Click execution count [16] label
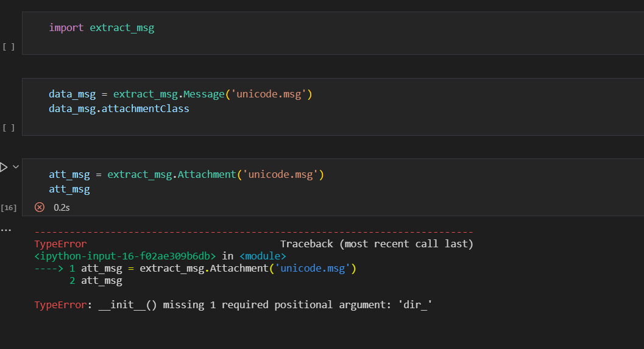The width and height of the screenshot is (644, 349). (9, 208)
